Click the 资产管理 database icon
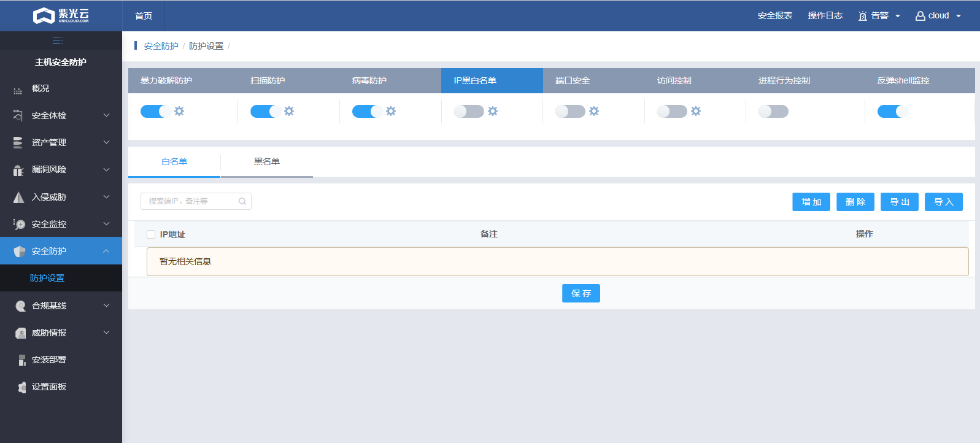The width and height of the screenshot is (980, 443). click(x=18, y=142)
